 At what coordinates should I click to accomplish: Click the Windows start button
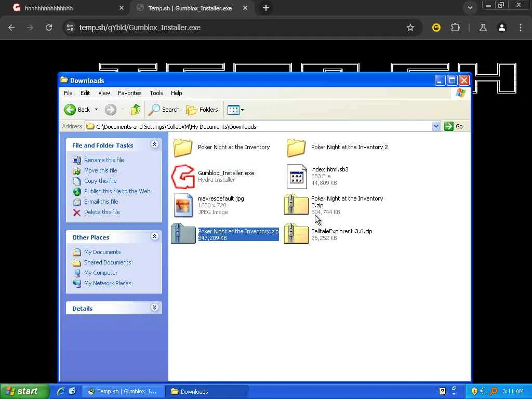[24, 391]
